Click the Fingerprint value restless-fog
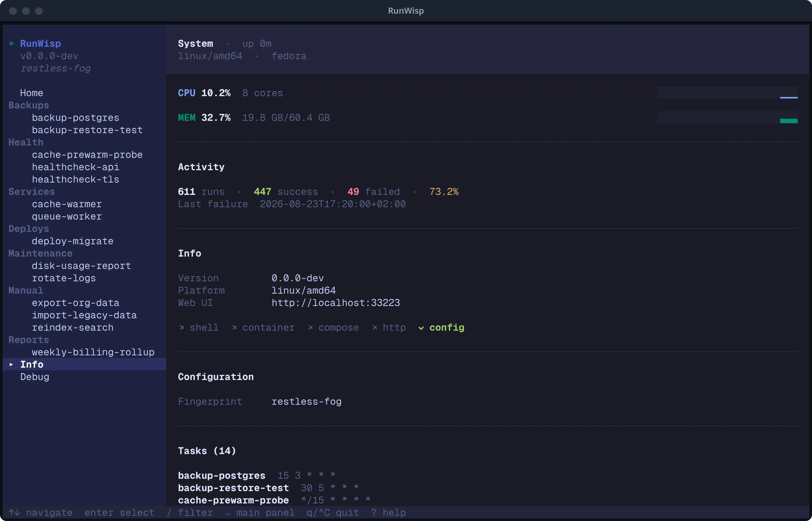The width and height of the screenshot is (812, 521). [x=306, y=401]
